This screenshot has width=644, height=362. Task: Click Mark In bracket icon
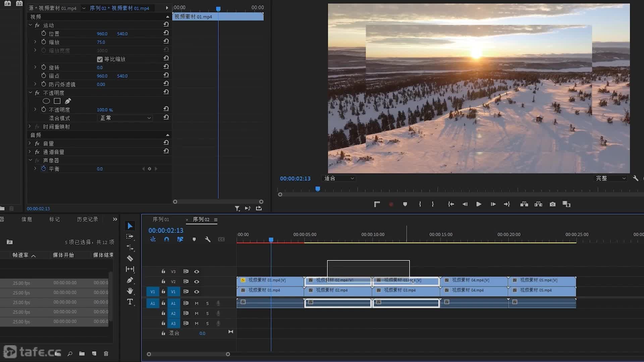(x=420, y=204)
